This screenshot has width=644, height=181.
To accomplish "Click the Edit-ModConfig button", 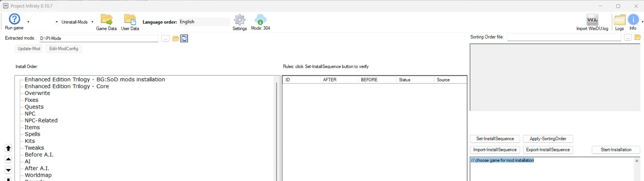I will click(x=64, y=49).
